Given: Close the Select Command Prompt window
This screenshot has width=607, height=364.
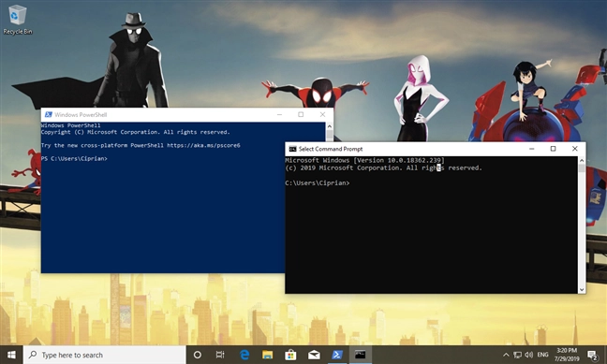Looking at the screenshot, I should pos(575,149).
